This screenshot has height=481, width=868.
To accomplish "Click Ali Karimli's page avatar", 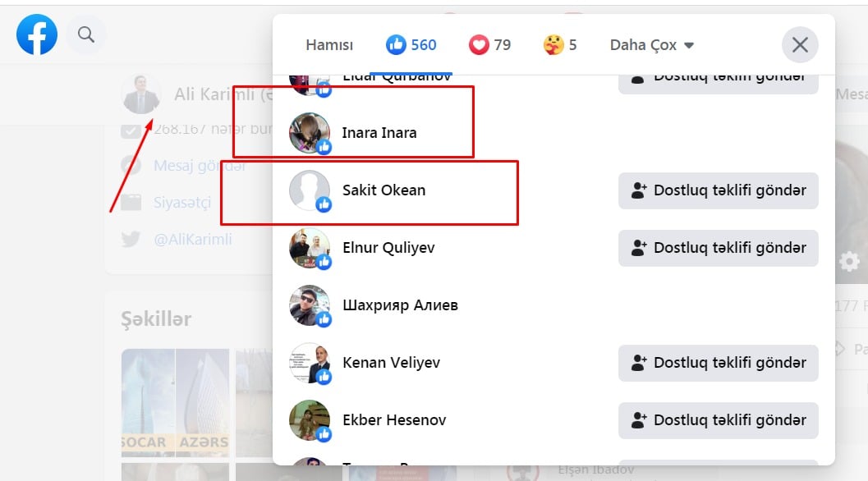I will 141,94.
